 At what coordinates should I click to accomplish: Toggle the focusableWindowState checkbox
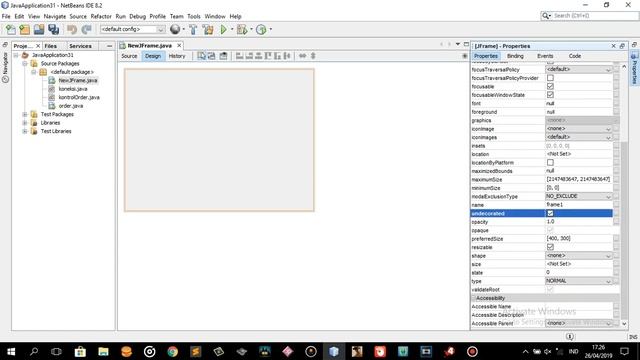[550, 95]
